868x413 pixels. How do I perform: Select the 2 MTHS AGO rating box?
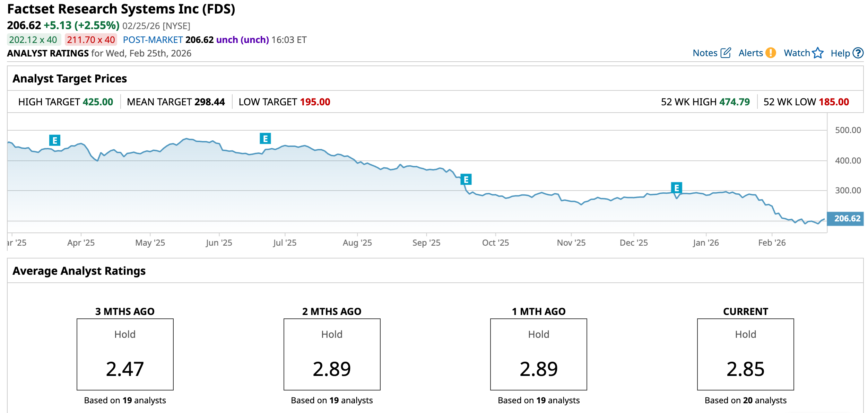point(332,354)
